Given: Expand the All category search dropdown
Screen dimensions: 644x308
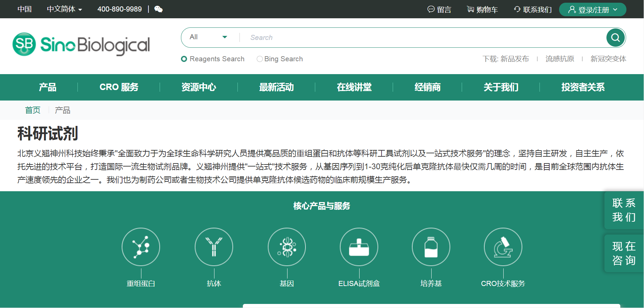Looking at the screenshot, I should [208, 37].
